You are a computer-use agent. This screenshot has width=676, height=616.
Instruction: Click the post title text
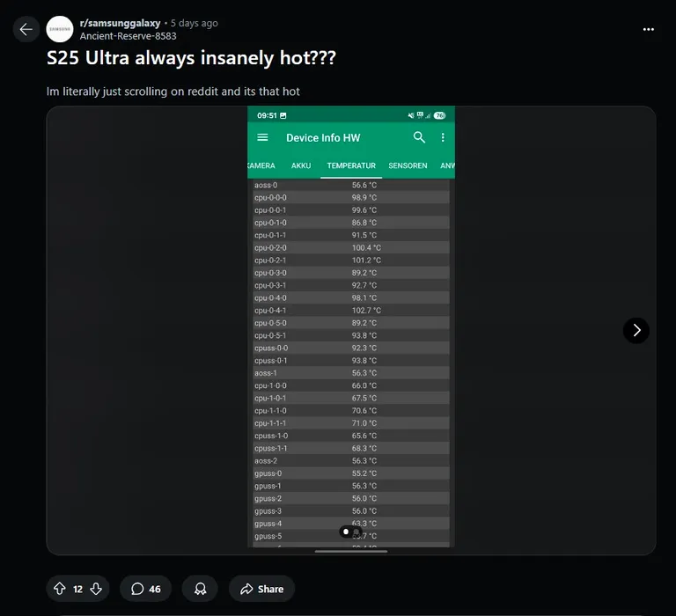point(191,58)
